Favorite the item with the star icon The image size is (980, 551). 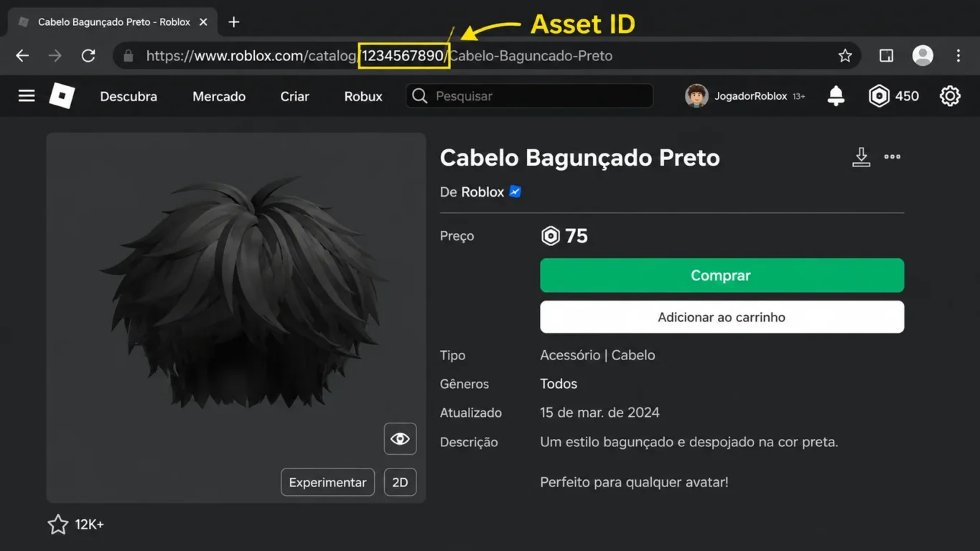pos(58,524)
